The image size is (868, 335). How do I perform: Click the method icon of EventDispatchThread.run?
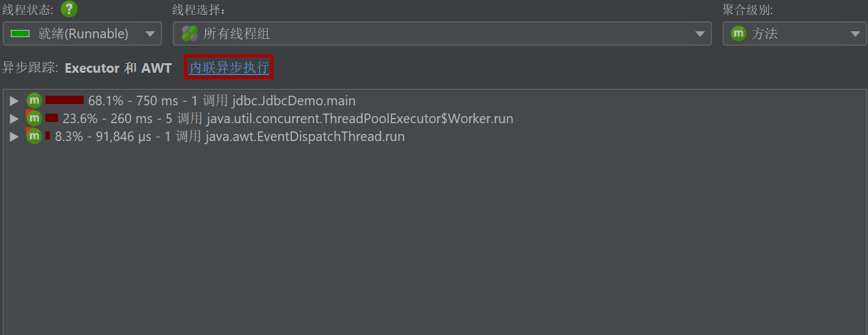[x=34, y=136]
